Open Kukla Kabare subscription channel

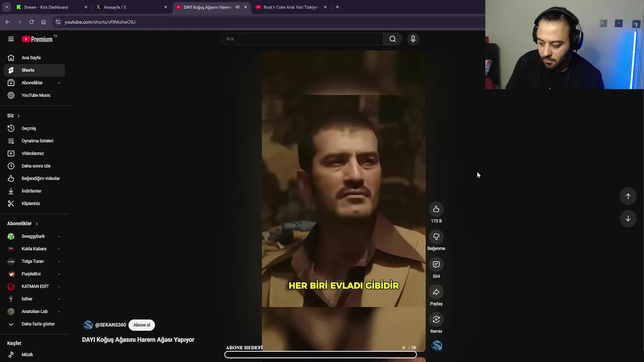click(34, 249)
